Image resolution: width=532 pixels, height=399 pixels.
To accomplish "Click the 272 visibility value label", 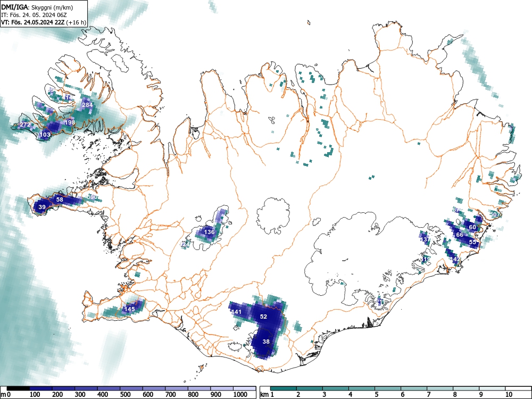I will coord(25,125).
